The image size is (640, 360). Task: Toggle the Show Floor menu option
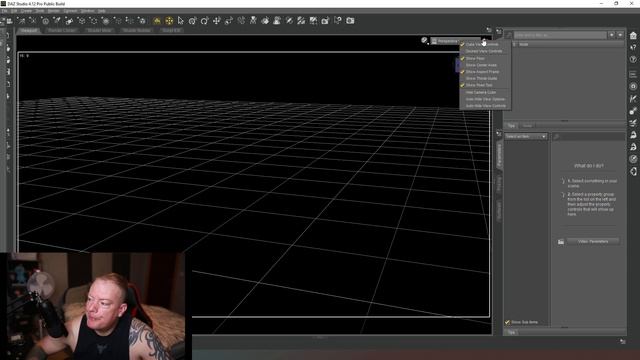[x=485, y=58]
